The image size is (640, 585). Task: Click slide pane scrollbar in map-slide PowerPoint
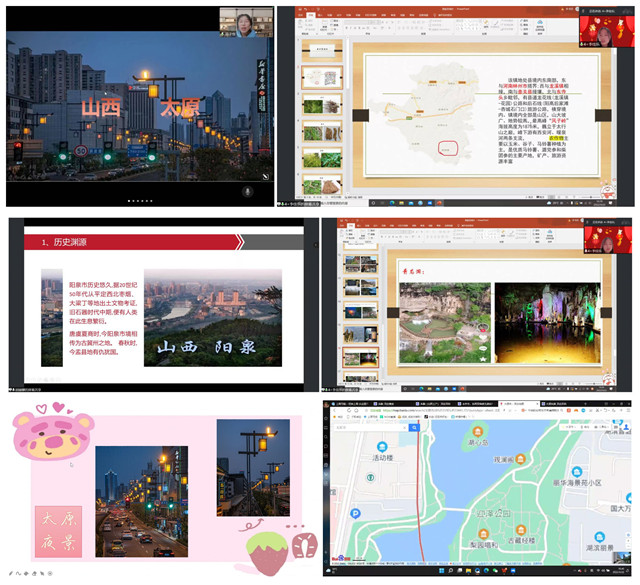pos(347,65)
